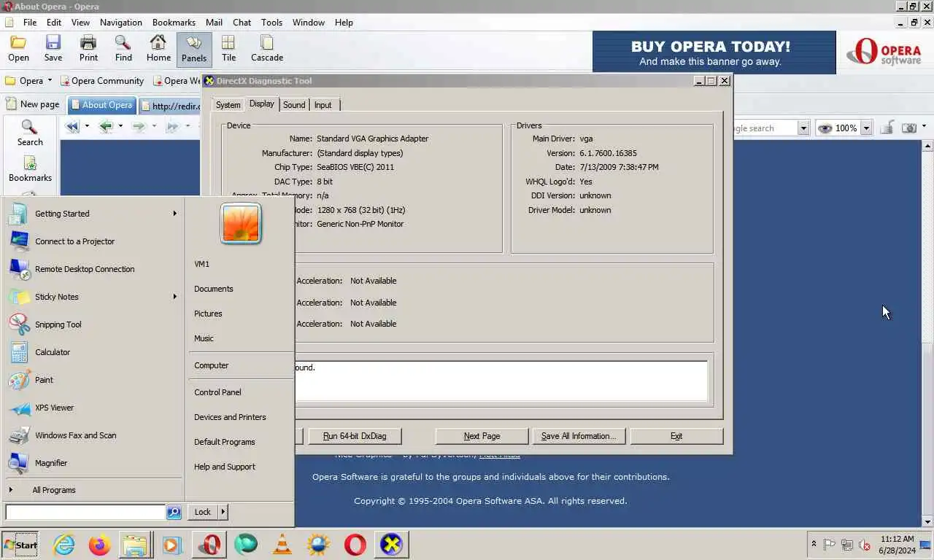Viewport: 934px width, 560px height.
Task: Click the Next Page button in DxDiag
Action: click(482, 436)
